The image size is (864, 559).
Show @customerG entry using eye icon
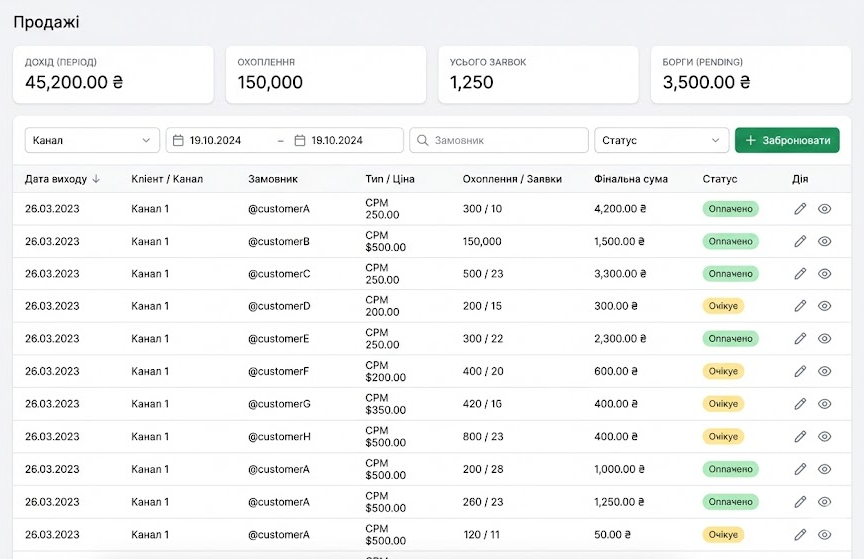825,404
